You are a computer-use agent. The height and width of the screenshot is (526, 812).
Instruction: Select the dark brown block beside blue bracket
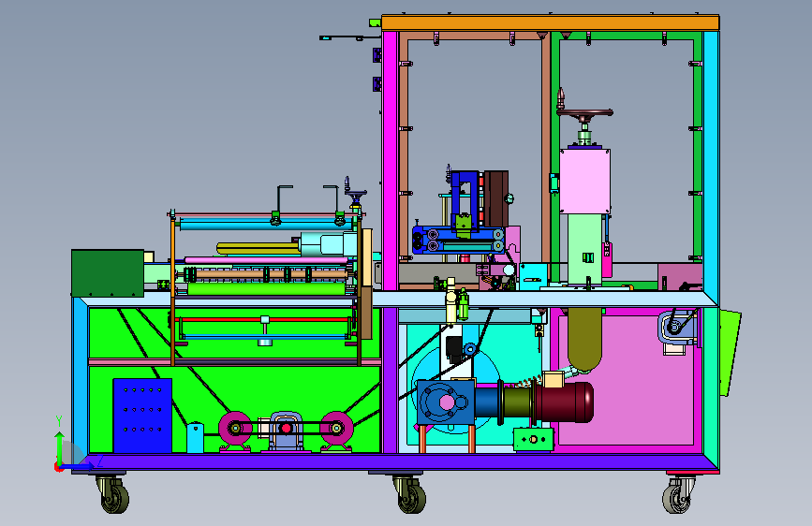click(x=496, y=198)
